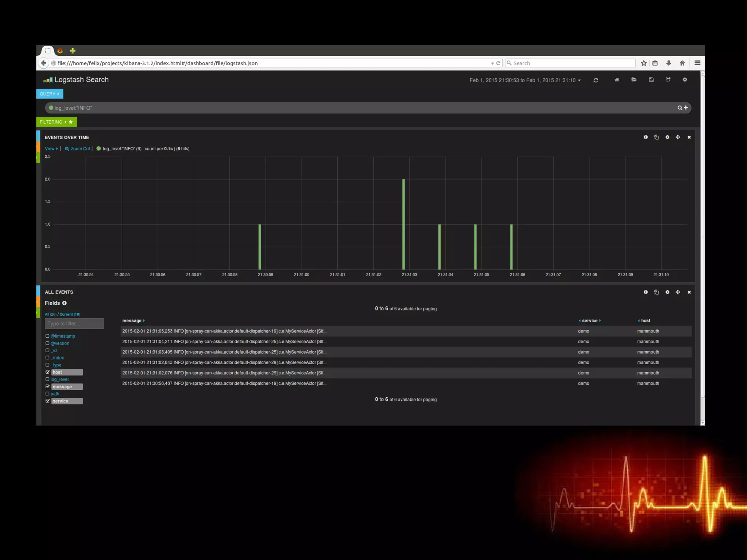Click the add query plus icon
747x560 pixels.
tap(686, 108)
